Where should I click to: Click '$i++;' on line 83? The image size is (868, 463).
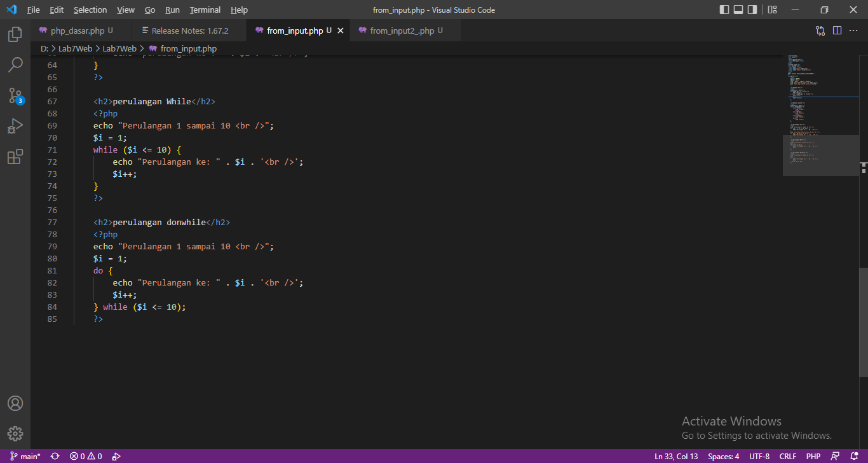(125, 295)
